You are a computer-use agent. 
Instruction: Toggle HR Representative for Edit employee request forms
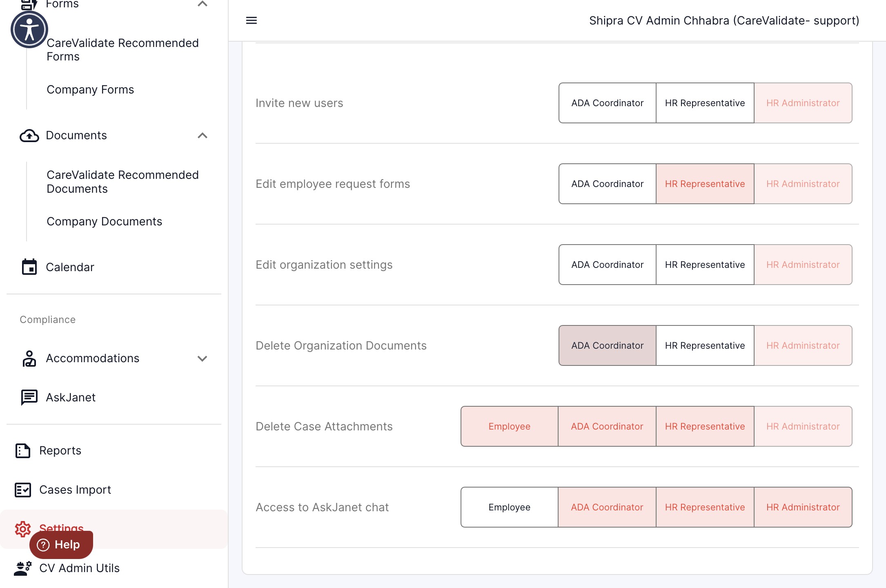(x=705, y=184)
